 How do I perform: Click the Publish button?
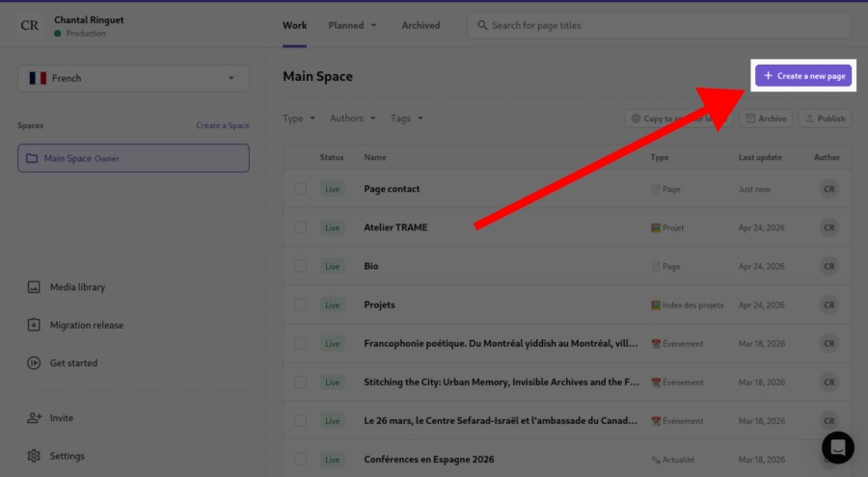[x=825, y=119]
